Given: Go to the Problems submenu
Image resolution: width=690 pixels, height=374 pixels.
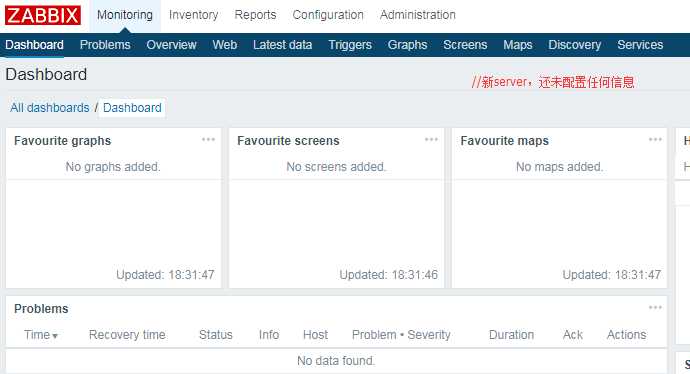Looking at the screenshot, I should tap(105, 45).
